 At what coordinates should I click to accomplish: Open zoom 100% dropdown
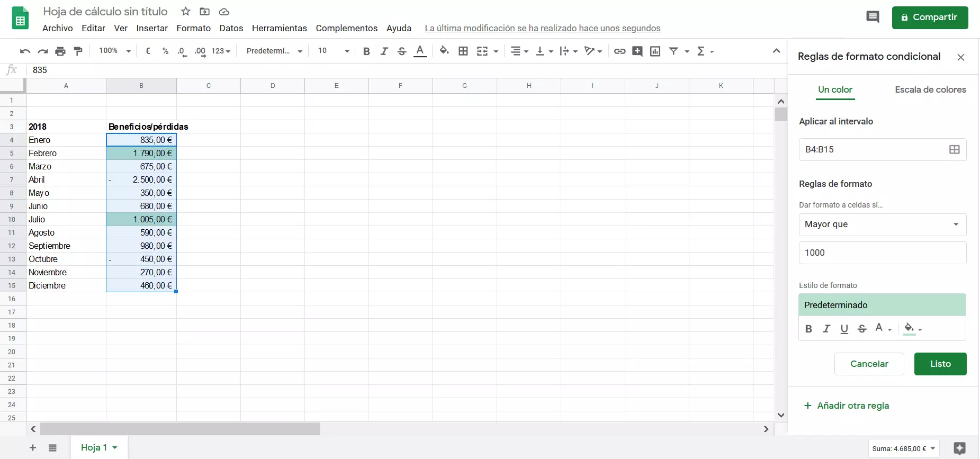(115, 51)
